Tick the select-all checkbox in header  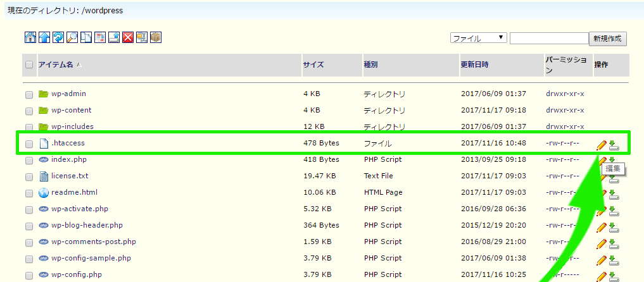pyautogui.click(x=29, y=64)
